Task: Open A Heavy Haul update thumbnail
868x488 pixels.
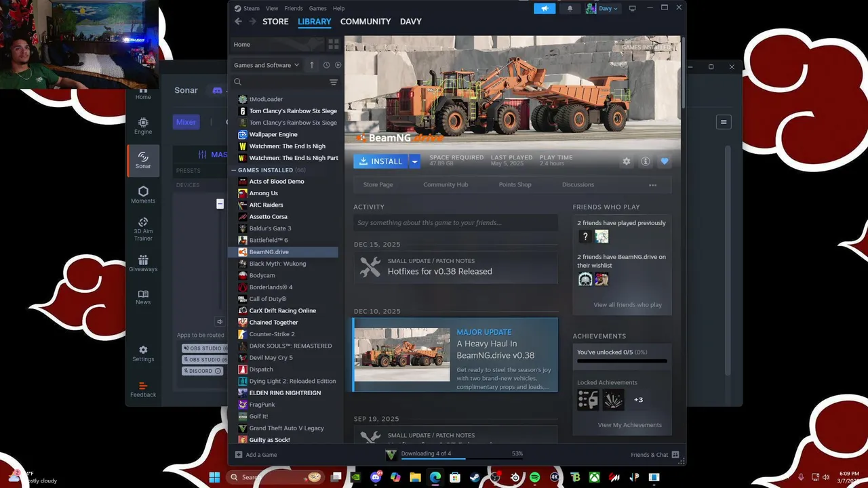Action: (402, 354)
